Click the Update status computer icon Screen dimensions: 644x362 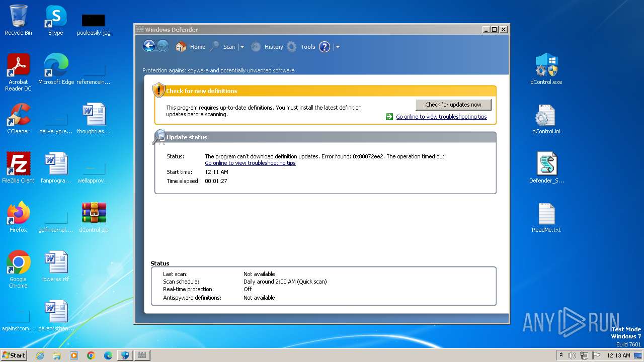tap(159, 137)
